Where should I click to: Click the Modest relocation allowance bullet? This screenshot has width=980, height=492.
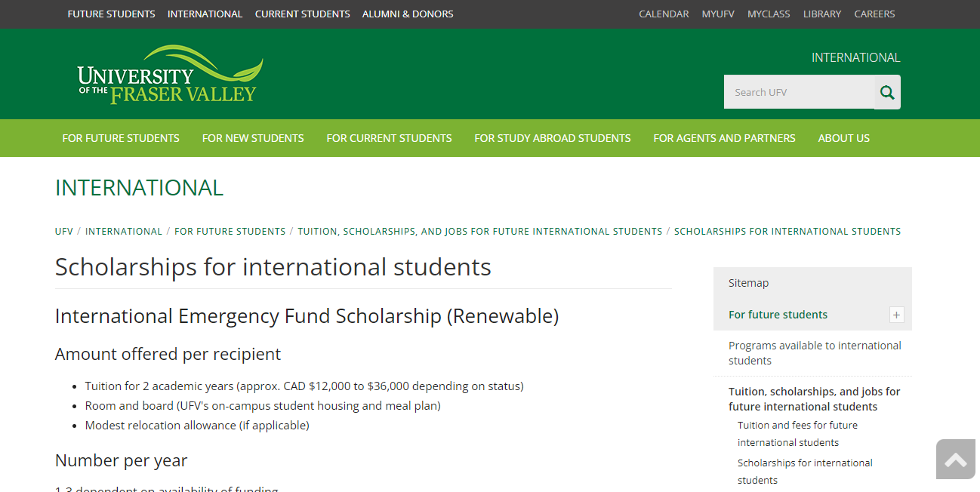[197, 426]
